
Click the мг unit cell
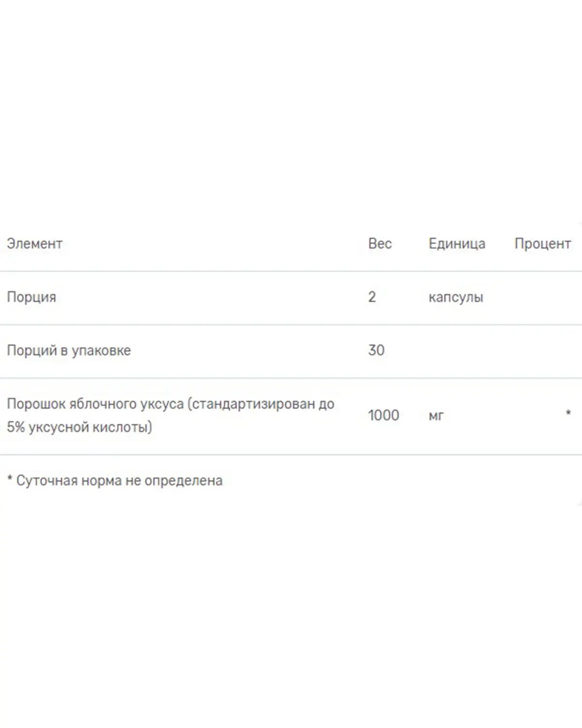436,416
